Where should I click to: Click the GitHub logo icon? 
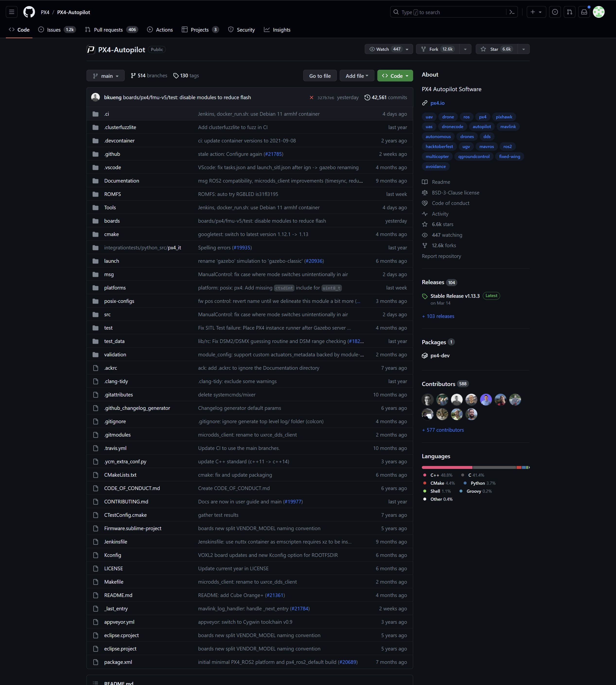coord(29,12)
